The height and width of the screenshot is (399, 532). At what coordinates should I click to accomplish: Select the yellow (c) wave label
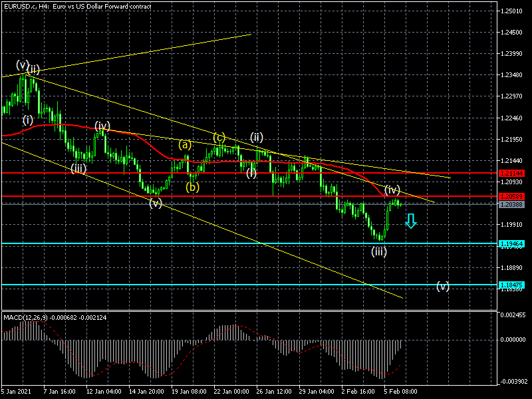[x=219, y=138]
